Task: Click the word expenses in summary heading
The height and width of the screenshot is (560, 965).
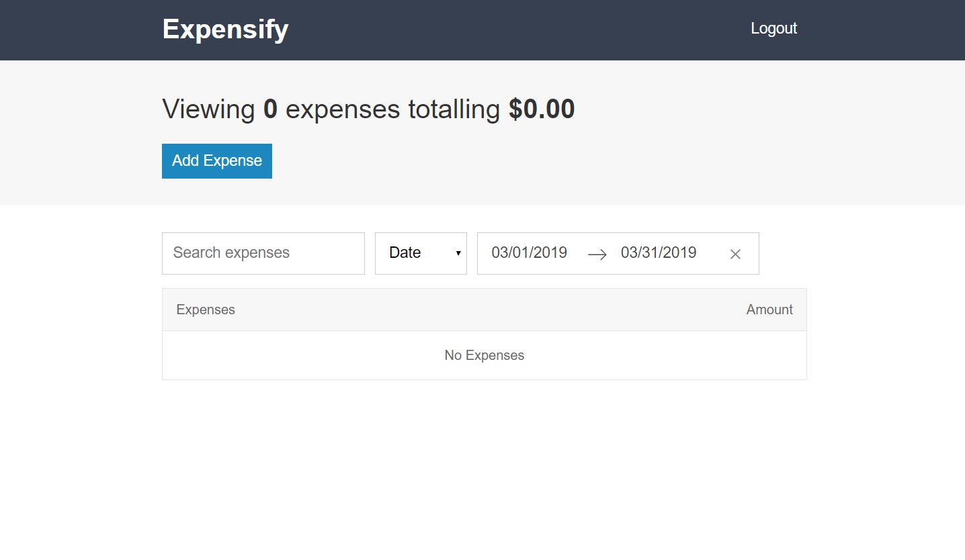Action: 342,109
